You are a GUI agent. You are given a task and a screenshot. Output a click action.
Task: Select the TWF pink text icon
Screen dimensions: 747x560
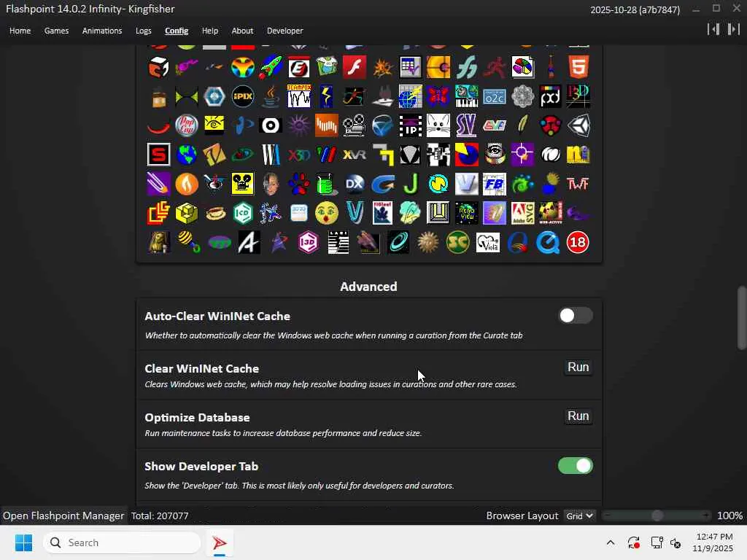click(578, 184)
